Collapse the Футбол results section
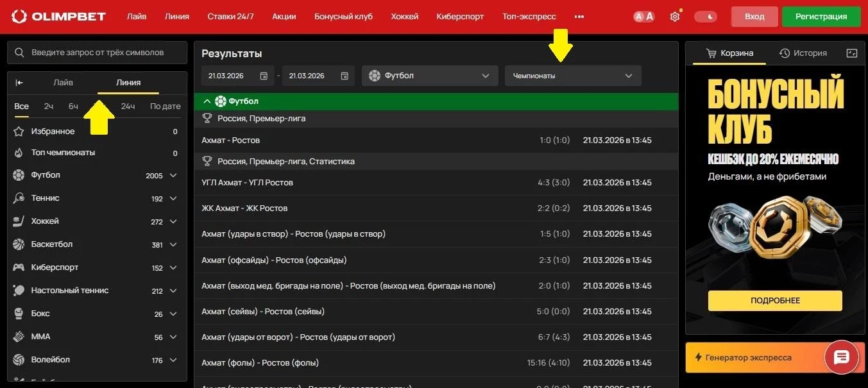The image size is (868, 388). click(x=207, y=101)
